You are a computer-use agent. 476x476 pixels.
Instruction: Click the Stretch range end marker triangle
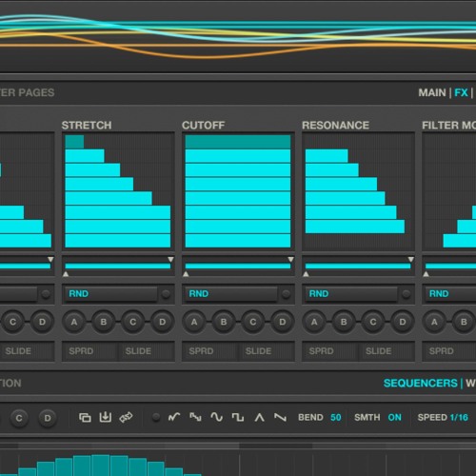pos(170,259)
